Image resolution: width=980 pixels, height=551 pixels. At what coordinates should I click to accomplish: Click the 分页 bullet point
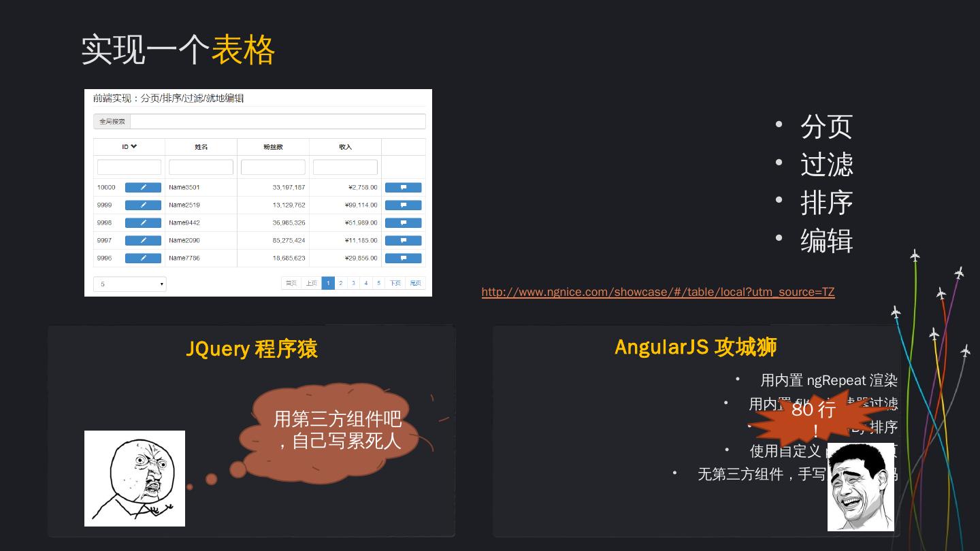pos(827,127)
